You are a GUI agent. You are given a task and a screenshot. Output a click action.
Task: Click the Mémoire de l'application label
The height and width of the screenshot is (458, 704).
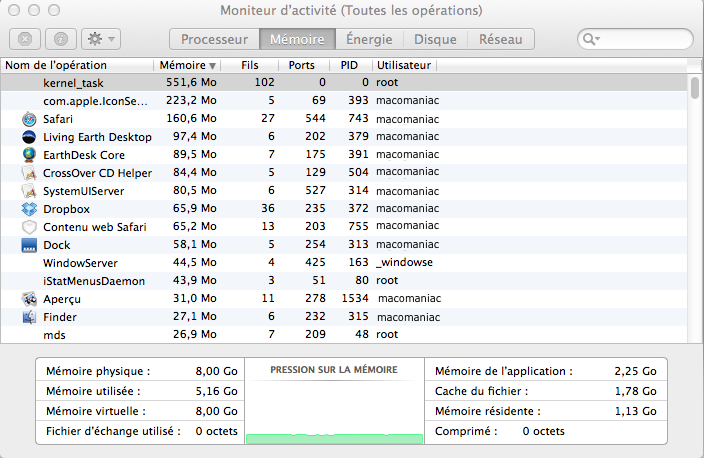[504, 371]
